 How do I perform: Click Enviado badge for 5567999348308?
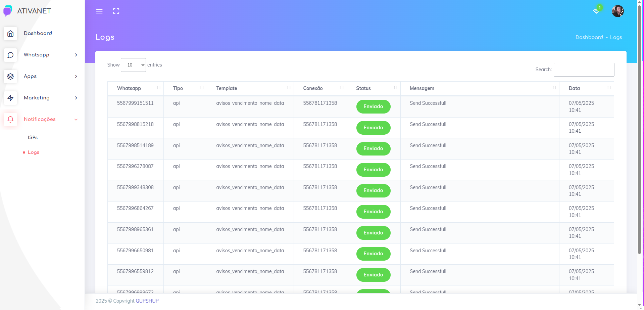click(373, 190)
